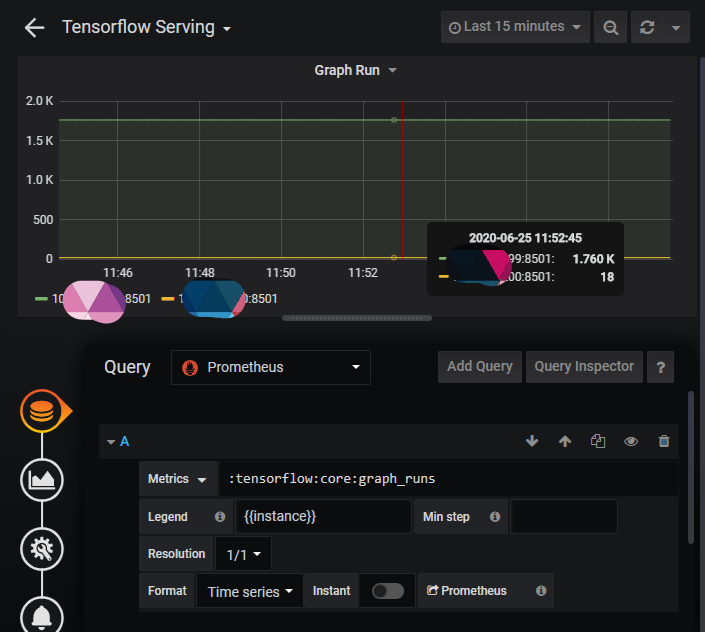Screen dimensions: 705x632
Task: Click the Add Query button
Action: pos(480,367)
